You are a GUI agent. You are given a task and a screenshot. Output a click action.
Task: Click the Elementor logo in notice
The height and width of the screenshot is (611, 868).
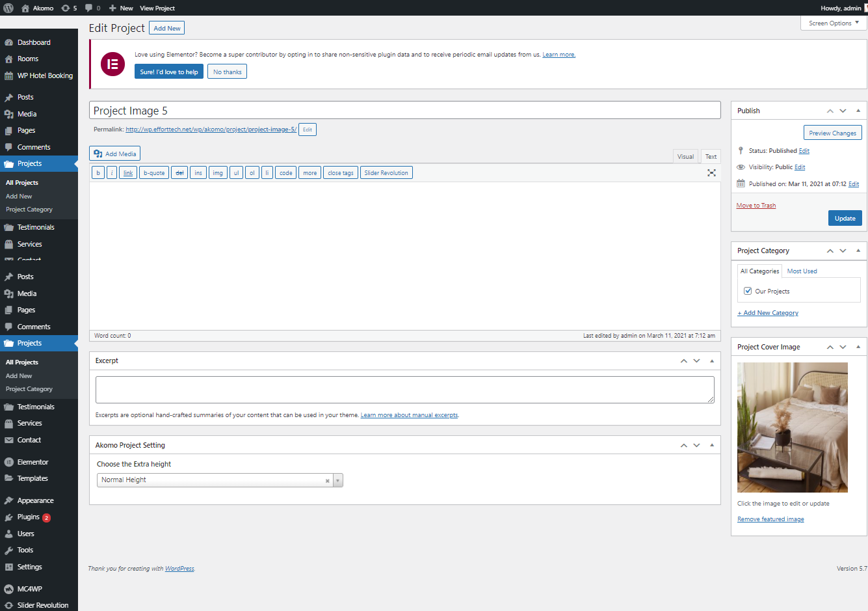[x=112, y=64]
